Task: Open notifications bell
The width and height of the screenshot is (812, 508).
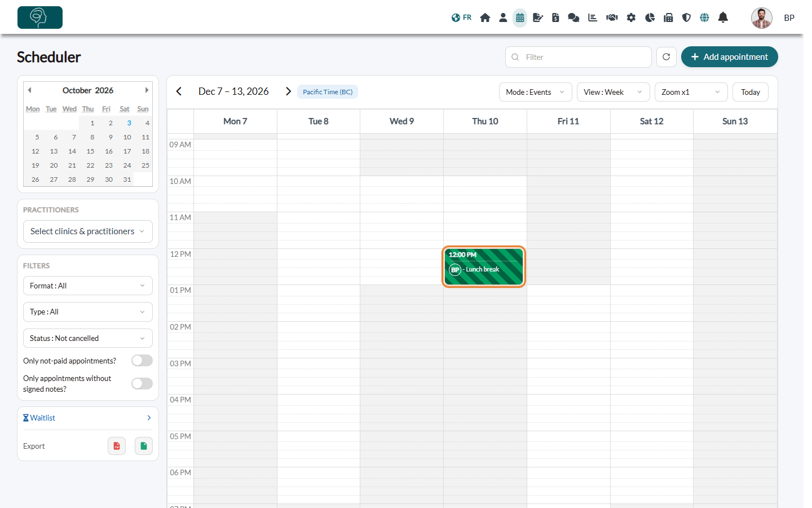Action: pos(723,17)
